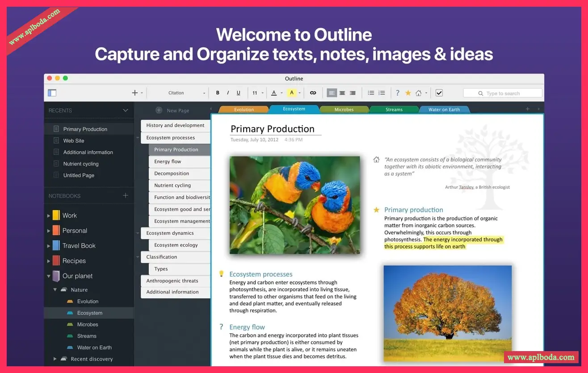The image size is (588, 373).
Task: Align text right
Action: pos(353,93)
